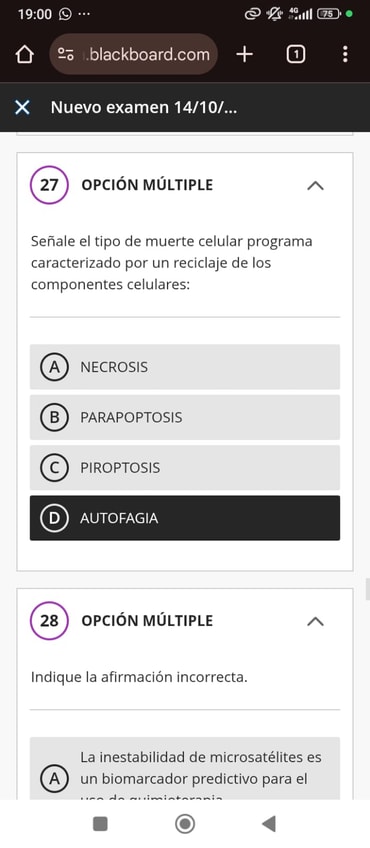370x848 pixels.
Task: Tap the Android home circle button
Action: [x=185, y=824]
